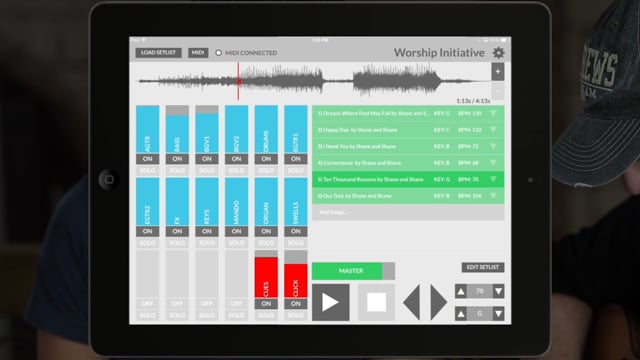The image size is (640, 360).
Task: Increase tempo with BPM 70 up arrow
Action: coord(461,291)
